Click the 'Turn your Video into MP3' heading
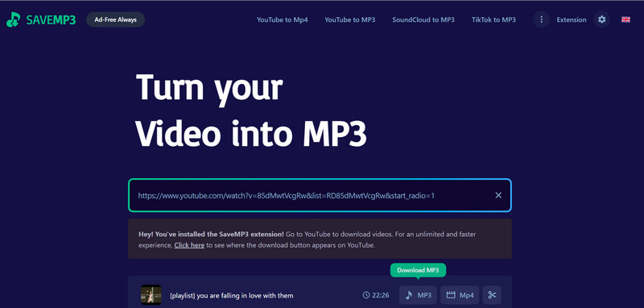 tap(250, 110)
